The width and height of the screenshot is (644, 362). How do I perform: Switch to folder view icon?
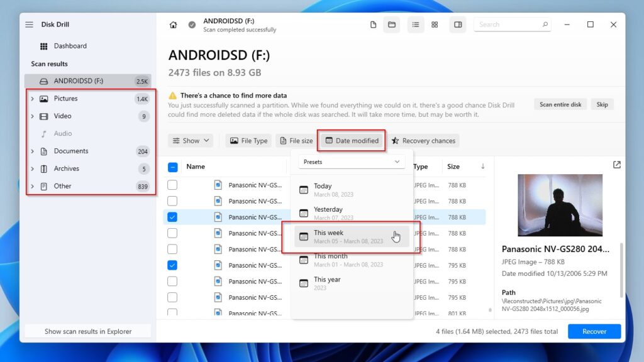coord(392,25)
